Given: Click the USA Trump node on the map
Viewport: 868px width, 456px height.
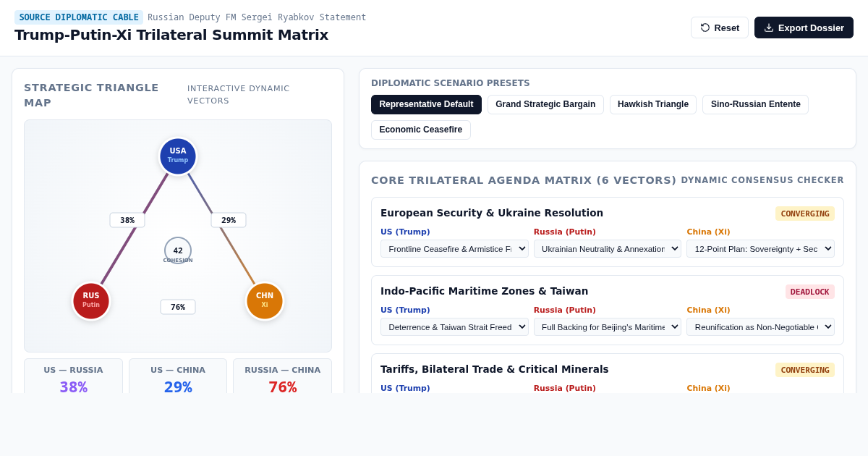Looking at the screenshot, I should [178, 156].
